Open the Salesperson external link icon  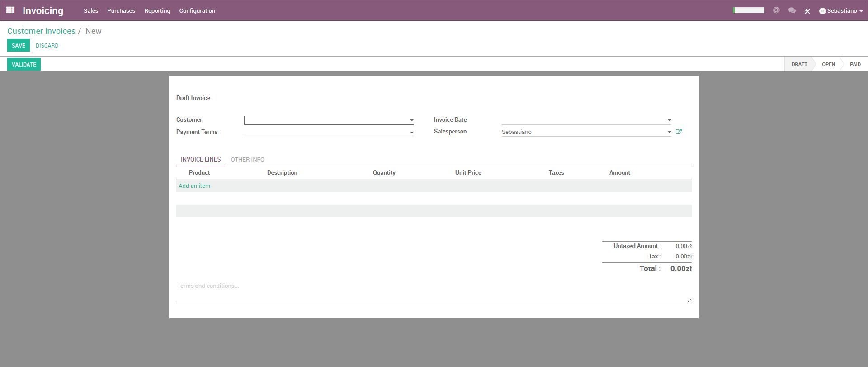pos(679,132)
